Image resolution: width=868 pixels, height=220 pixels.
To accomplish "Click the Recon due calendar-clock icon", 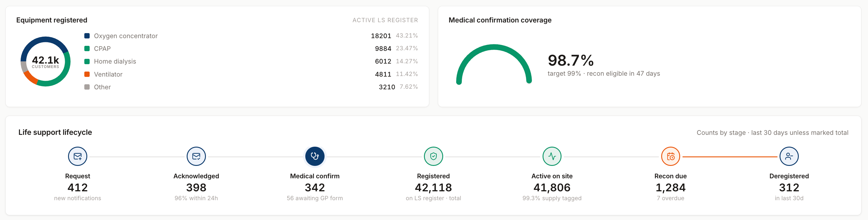I will pyautogui.click(x=671, y=156).
